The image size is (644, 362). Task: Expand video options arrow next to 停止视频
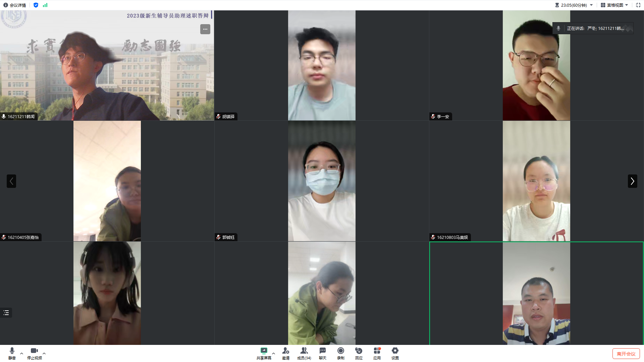44,353
